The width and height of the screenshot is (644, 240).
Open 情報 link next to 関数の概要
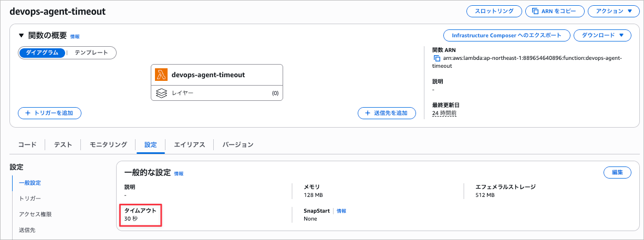pos(75,37)
